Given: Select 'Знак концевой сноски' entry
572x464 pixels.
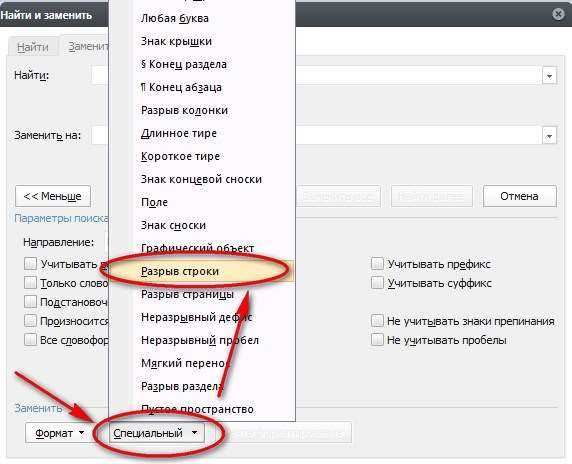Looking at the screenshot, I should tap(201, 179).
